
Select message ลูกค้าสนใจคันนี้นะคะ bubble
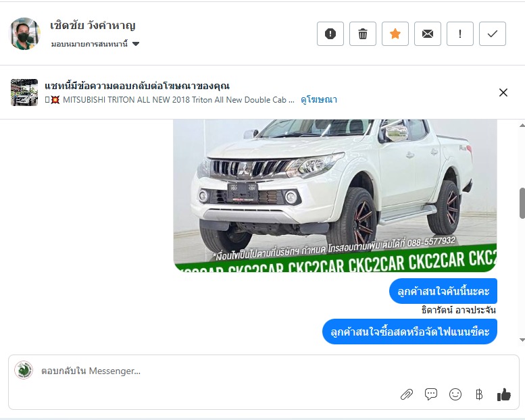[x=443, y=291]
